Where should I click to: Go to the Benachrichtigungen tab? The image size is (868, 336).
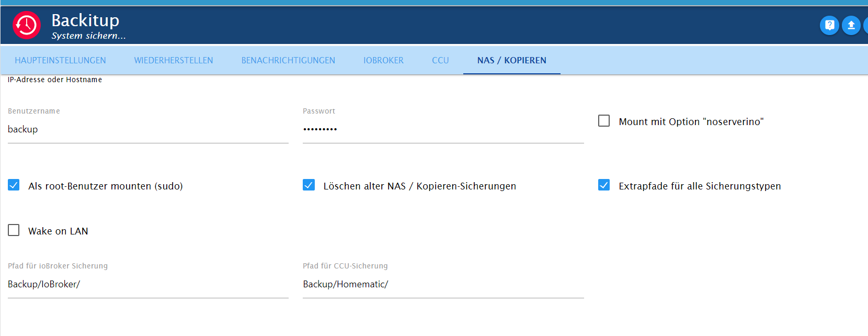tap(288, 60)
